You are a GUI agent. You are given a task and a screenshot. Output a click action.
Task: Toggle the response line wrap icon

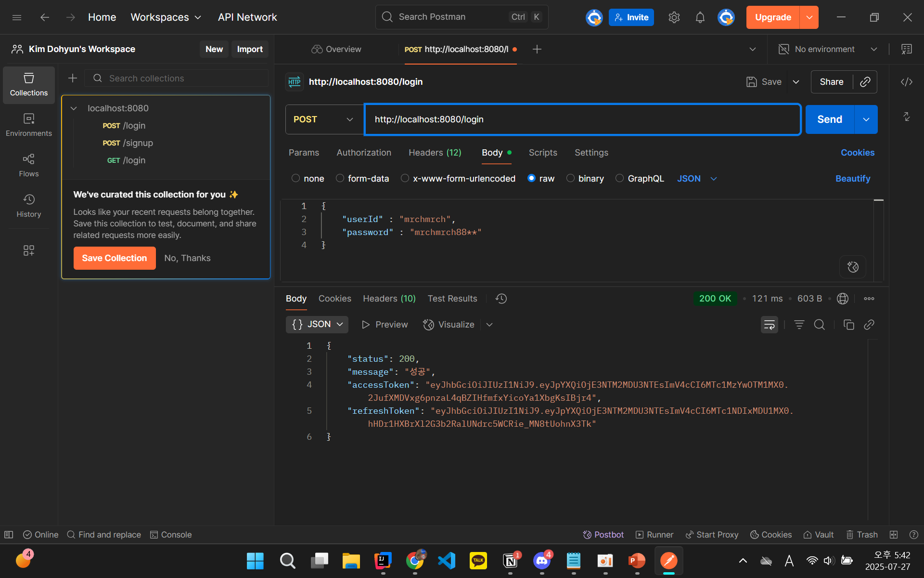coord(769,325)
